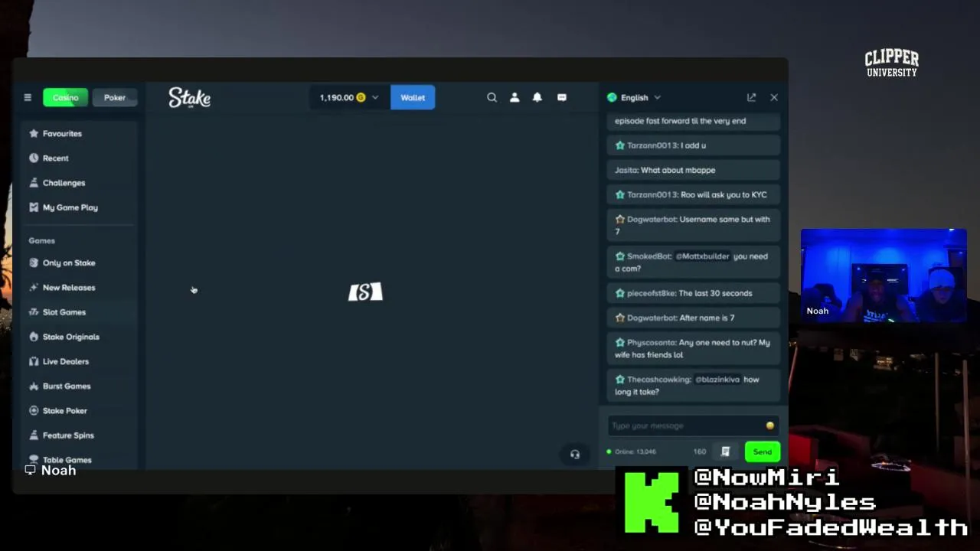980x551 pixels.
Task: Open the emoji picker in chat input
Action: tap(769, 425)
